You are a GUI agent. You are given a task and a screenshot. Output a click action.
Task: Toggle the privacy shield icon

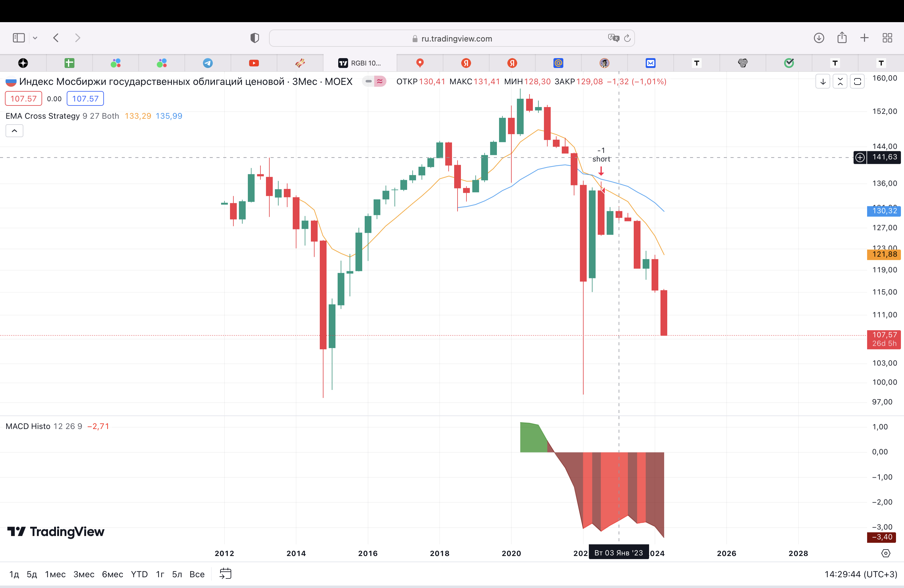pyautogui.click(x=255, y=38)
